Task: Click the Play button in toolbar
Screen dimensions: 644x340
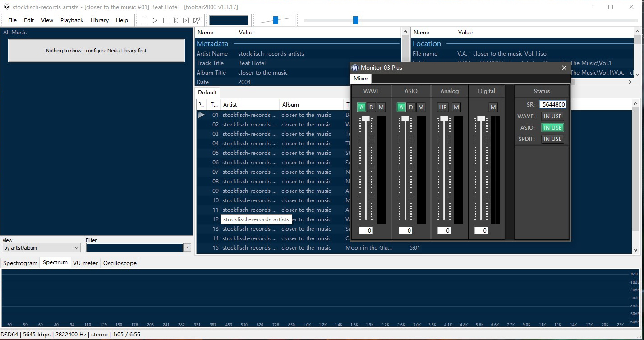Action: pyautogui.click(x=155, y=20)
